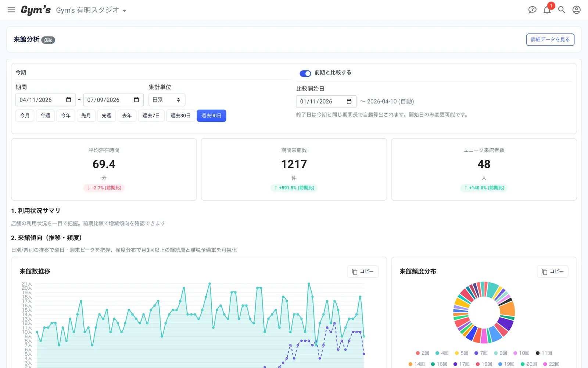This screenshot has height=368, width=588.
Task: Copy the 来館頻度分布 chart
Action: point(553,272)
